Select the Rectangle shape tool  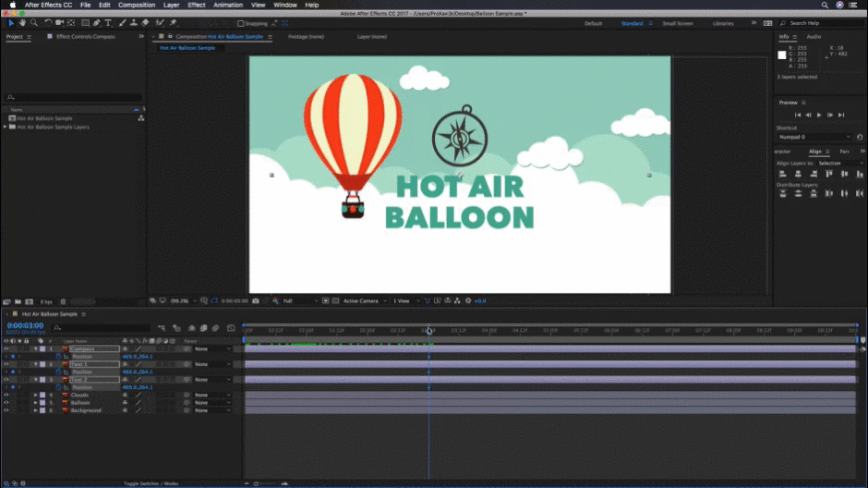pyautogui.click(x=85, y=23)
